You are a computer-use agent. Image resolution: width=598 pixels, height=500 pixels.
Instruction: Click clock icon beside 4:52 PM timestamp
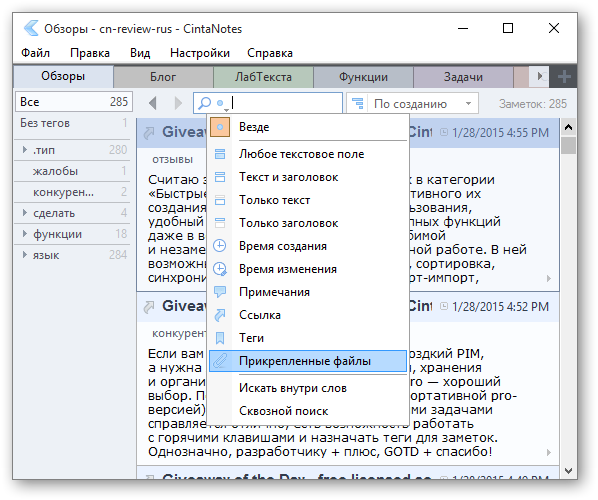point(444,306)
